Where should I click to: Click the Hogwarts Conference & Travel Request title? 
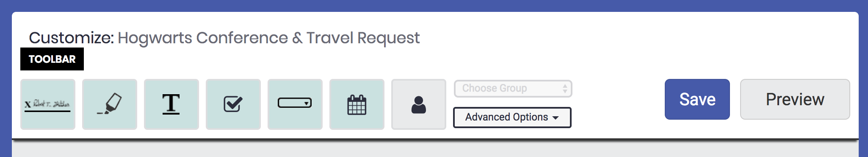click(x=269, y=38)
